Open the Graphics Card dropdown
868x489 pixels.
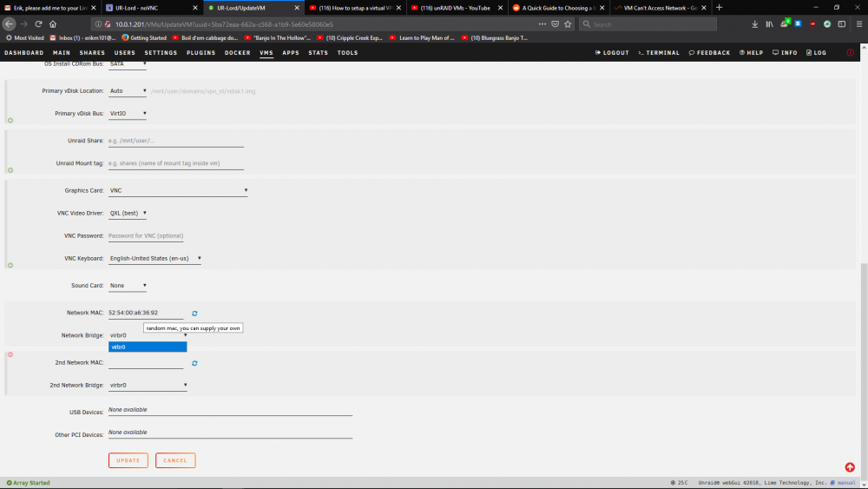[x=178, y=190]
